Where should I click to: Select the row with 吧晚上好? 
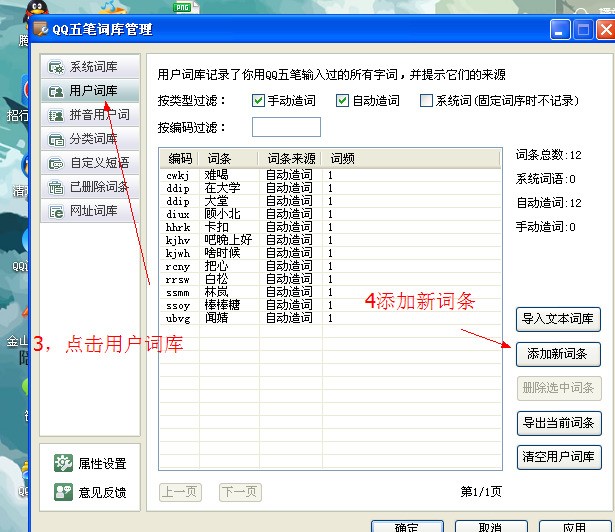[x=330, y=240]
